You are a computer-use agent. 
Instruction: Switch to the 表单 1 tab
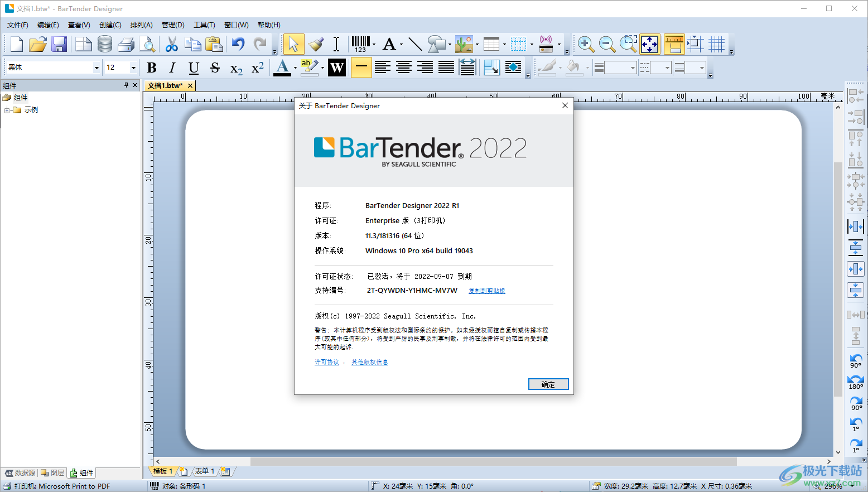[x=205, y=471]
